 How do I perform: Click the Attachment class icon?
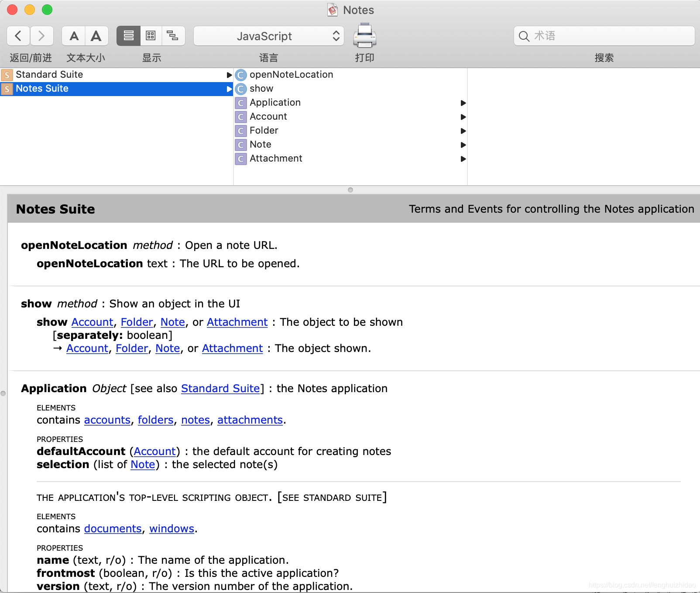[241, 159]
